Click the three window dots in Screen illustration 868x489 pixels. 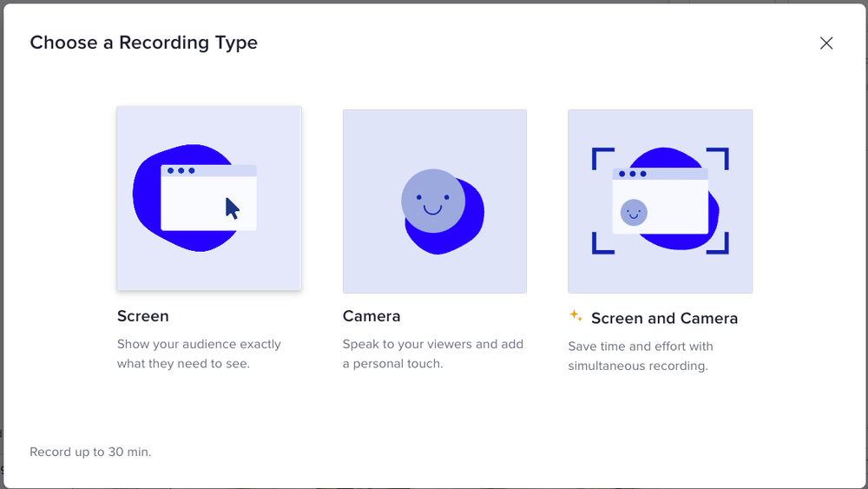click(x=181, y=170)
